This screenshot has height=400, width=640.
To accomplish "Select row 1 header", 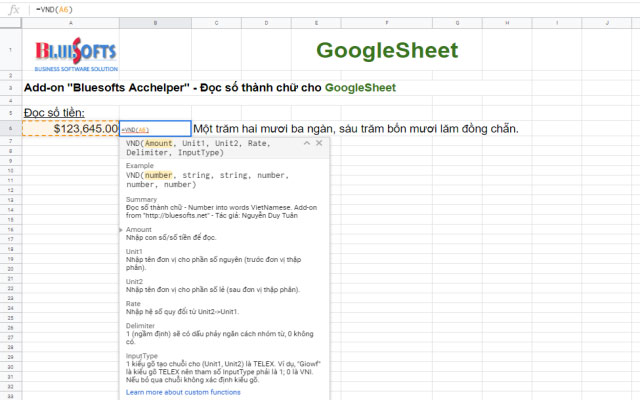I will (11, 50).
